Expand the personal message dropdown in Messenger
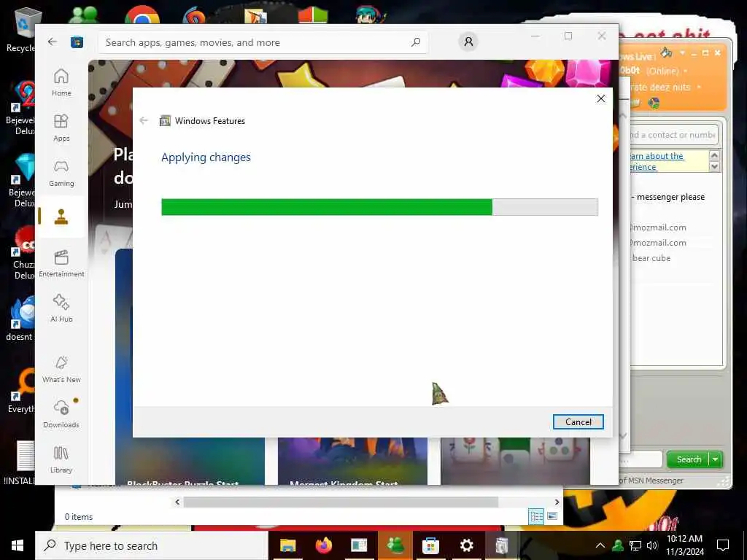Image resolution: width=747 pixels, height=560 pixels. click(x=699, y=87)
